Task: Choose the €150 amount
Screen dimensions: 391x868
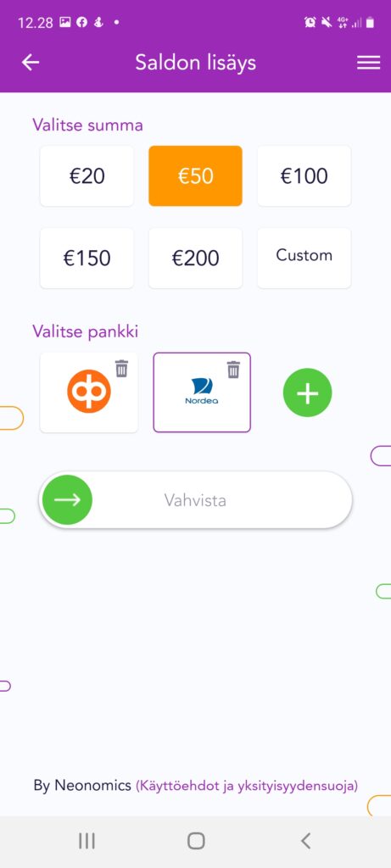Action: pyautogui.click(x=87, y=258)
